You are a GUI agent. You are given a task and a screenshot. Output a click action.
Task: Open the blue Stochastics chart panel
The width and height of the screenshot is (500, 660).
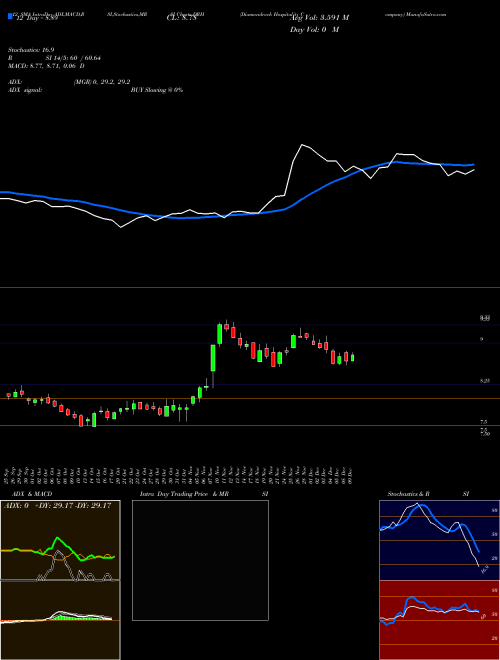(x=439, y=540)
